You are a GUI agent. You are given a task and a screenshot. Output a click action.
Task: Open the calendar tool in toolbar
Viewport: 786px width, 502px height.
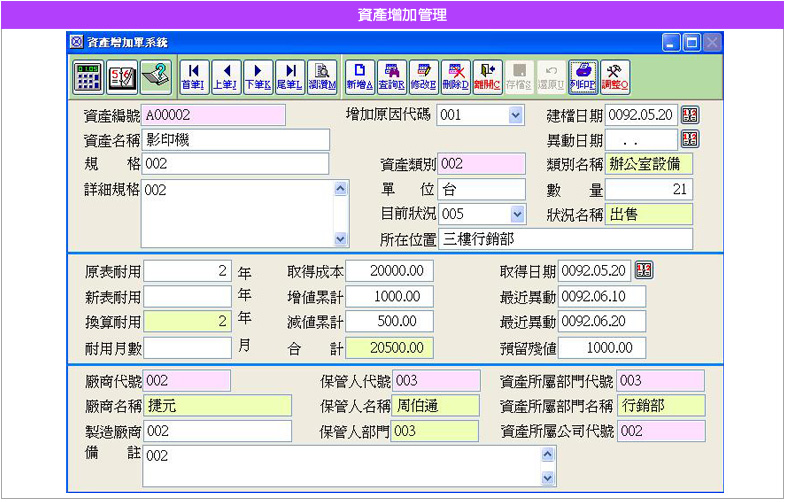click(121, 75)
